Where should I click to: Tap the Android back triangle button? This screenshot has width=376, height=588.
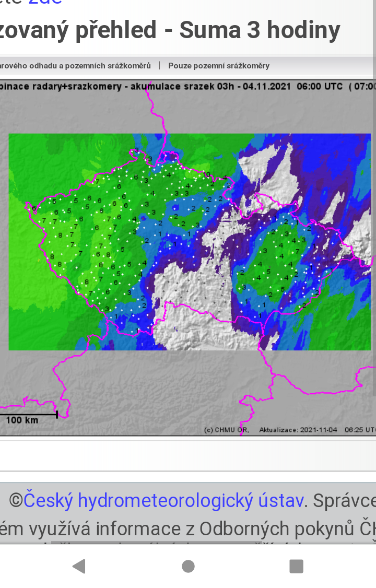point(79,566)
